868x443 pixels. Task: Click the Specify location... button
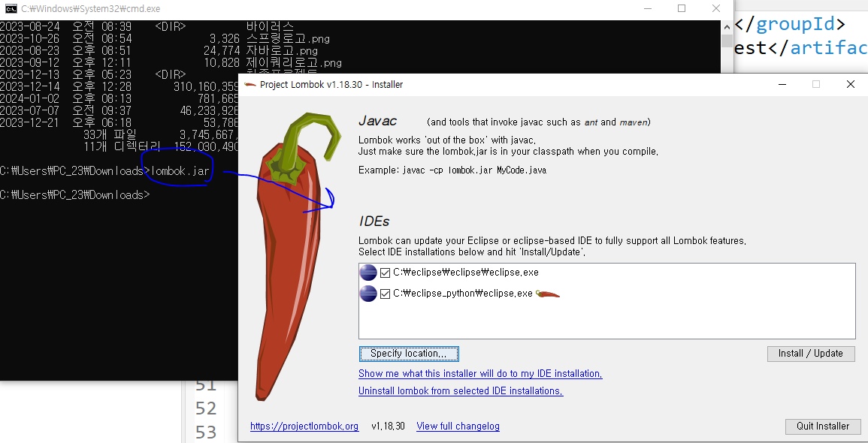coord(409,354)
